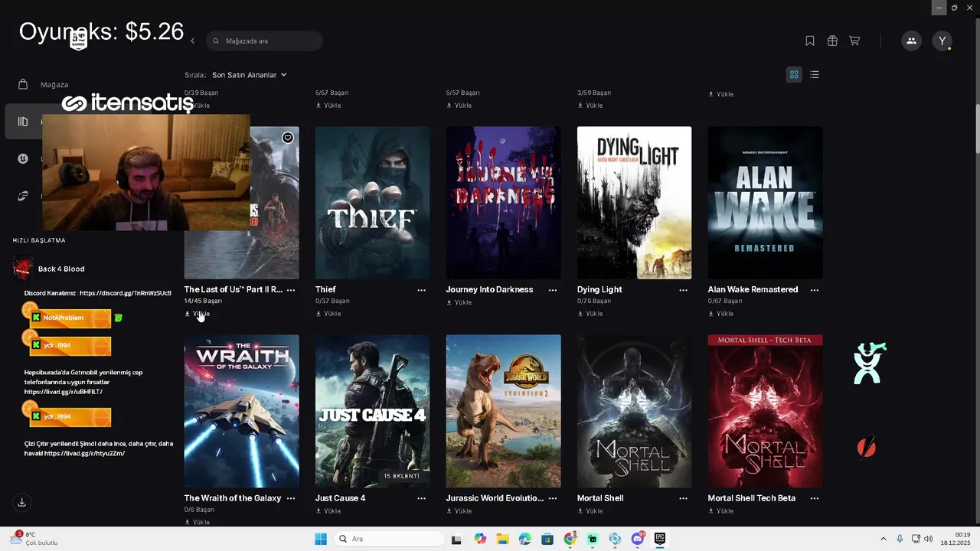
Task: Switch library to list view
Action: point(815,74)
